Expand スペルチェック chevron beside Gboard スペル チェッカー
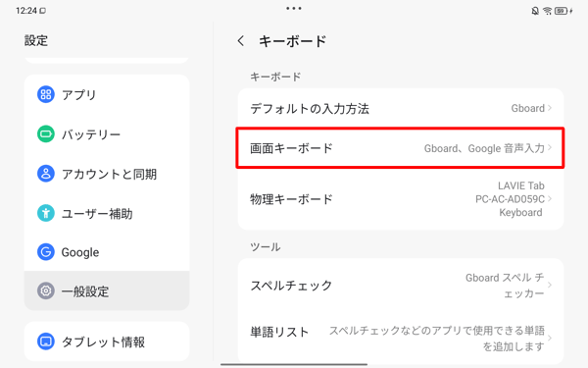Image resolution: width=588 pixels, height=368 pixels. pos(550,285)
